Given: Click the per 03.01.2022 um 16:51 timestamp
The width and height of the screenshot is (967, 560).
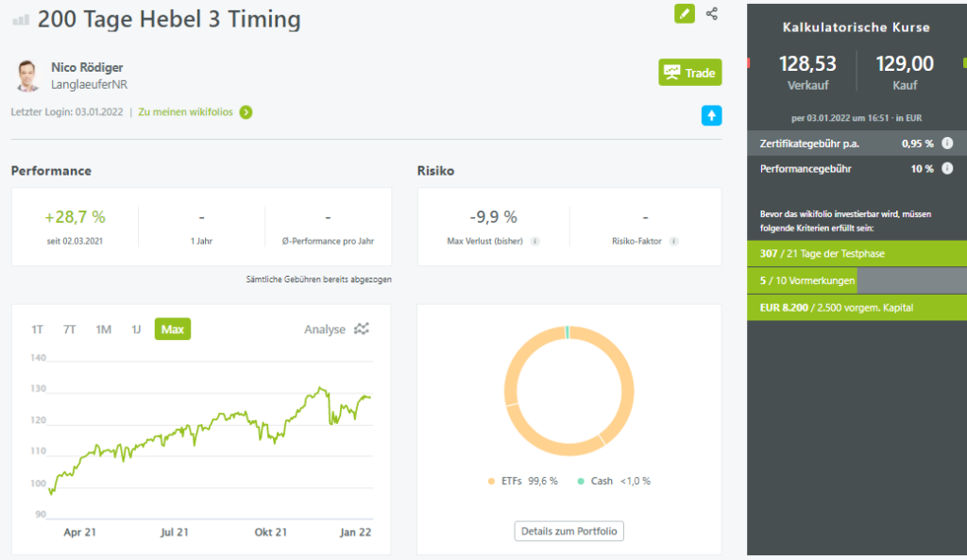Looking at the screenshot, I should [857, 118].
